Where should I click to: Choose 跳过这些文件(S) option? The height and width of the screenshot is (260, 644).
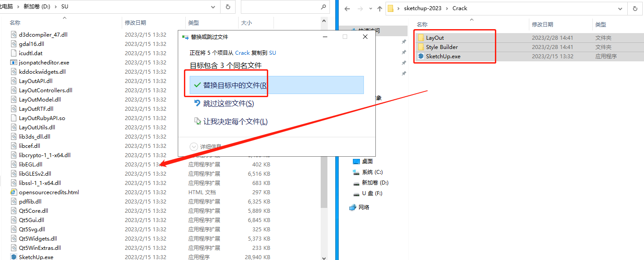[228, 103]
